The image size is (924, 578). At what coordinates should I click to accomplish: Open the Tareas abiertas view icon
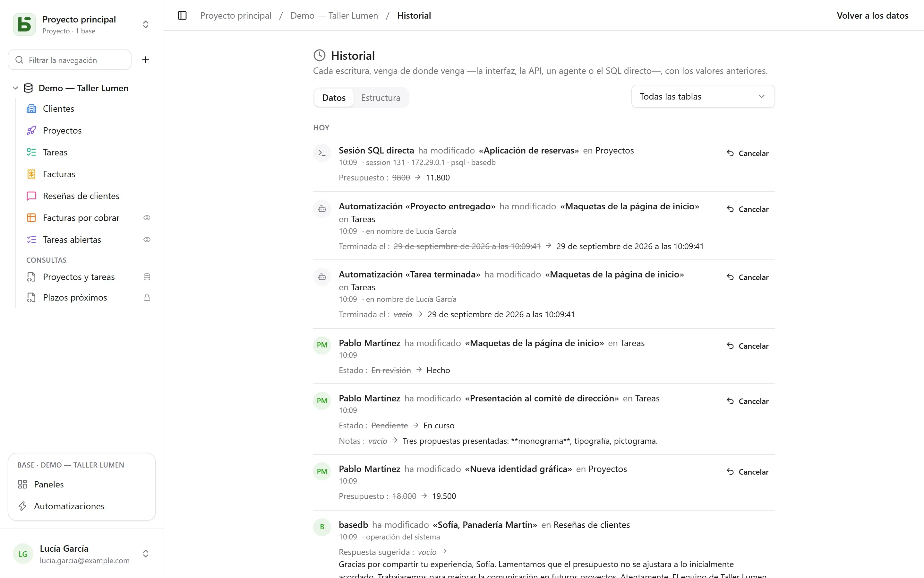click(31, 239)
